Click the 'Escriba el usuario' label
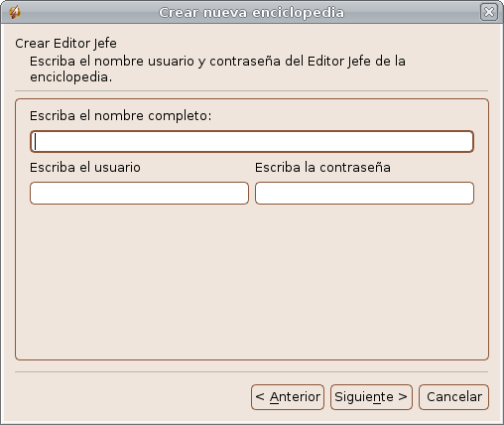Screen dimensions: 504x425 pyautogui.click(x=85, y=167)
